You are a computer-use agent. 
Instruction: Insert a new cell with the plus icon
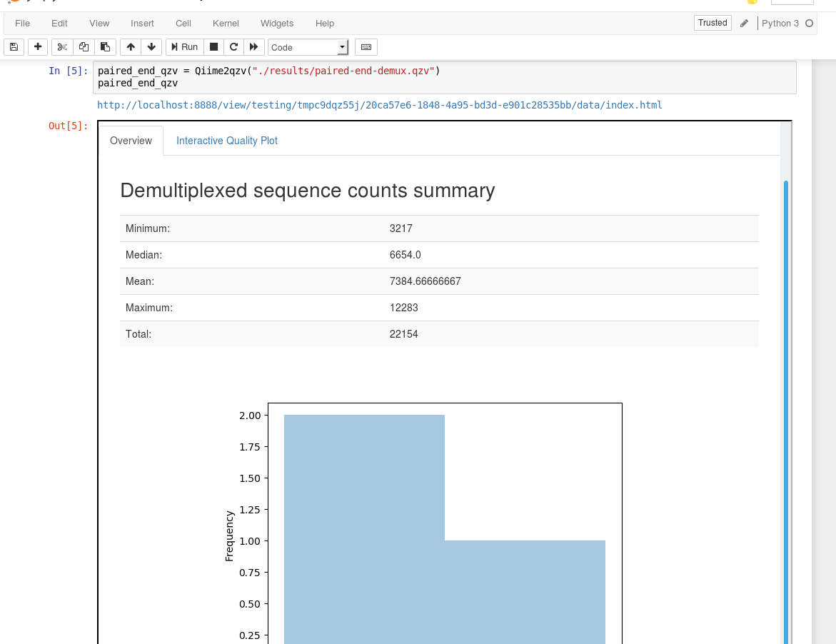pyautogui.click(x=37, y=46)
